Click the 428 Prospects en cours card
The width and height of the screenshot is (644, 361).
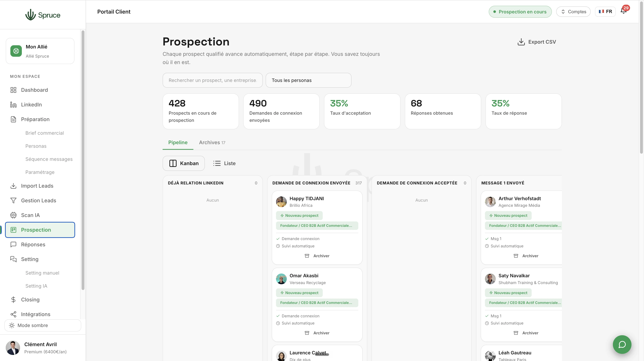tap(201, 111)
